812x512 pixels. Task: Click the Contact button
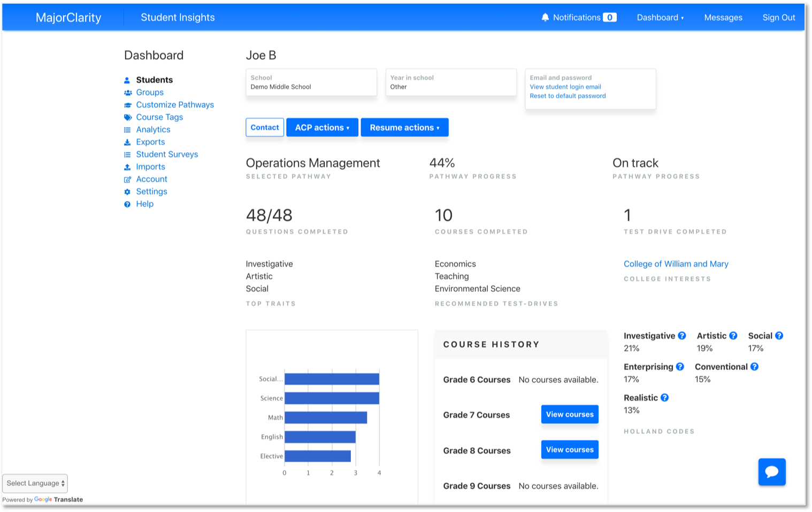pyautogui.click(x=265, y=127)
